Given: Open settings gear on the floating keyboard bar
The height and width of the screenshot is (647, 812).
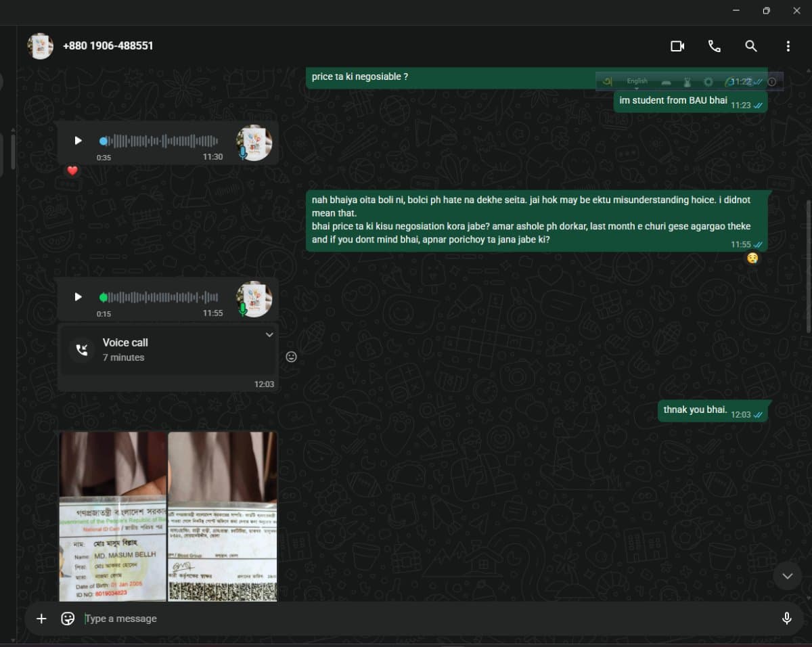Looking at the screenshot, I should 708,82.
